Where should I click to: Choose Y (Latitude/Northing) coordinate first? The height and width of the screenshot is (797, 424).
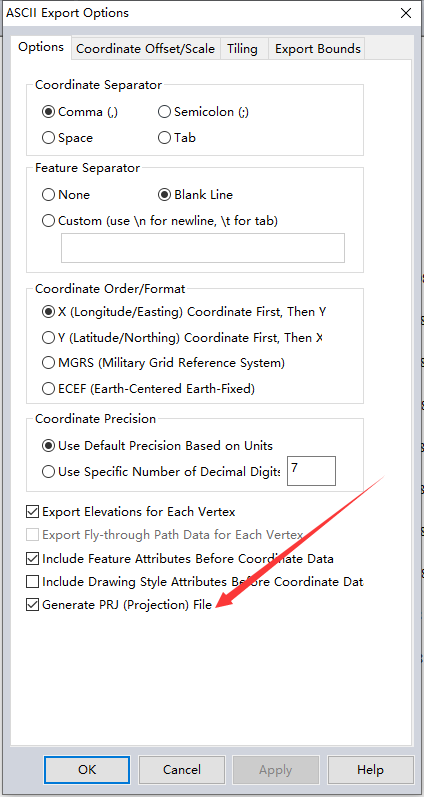click(x=183, y=338)
